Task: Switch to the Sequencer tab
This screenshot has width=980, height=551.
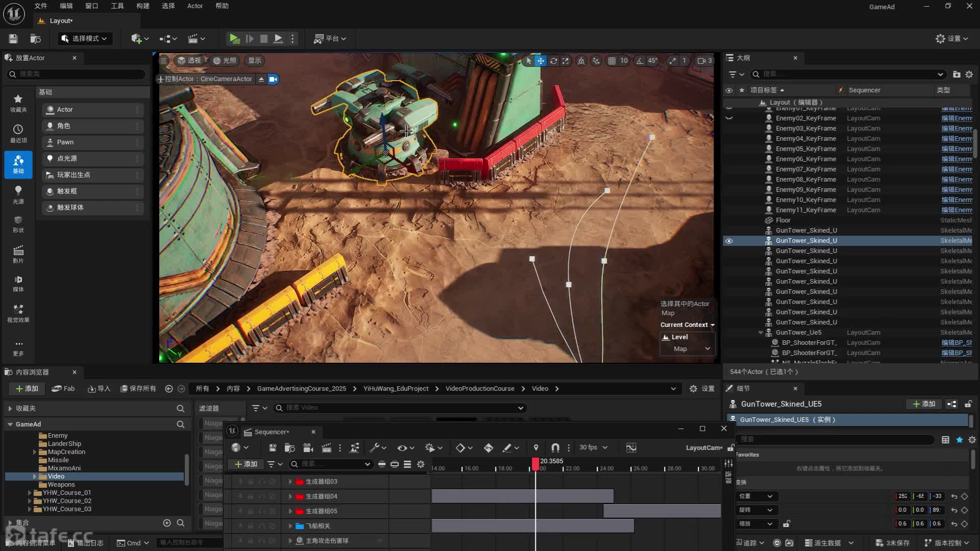Action: click(272, 432)
